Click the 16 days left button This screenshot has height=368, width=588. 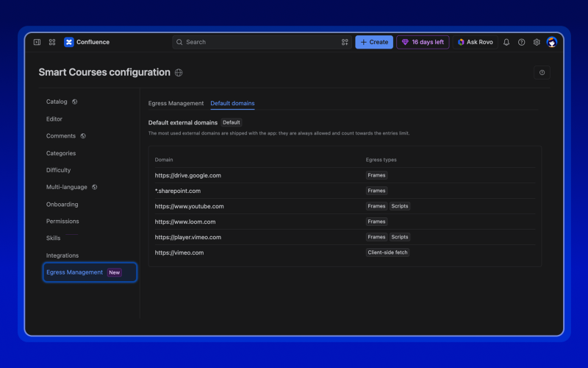423,42
